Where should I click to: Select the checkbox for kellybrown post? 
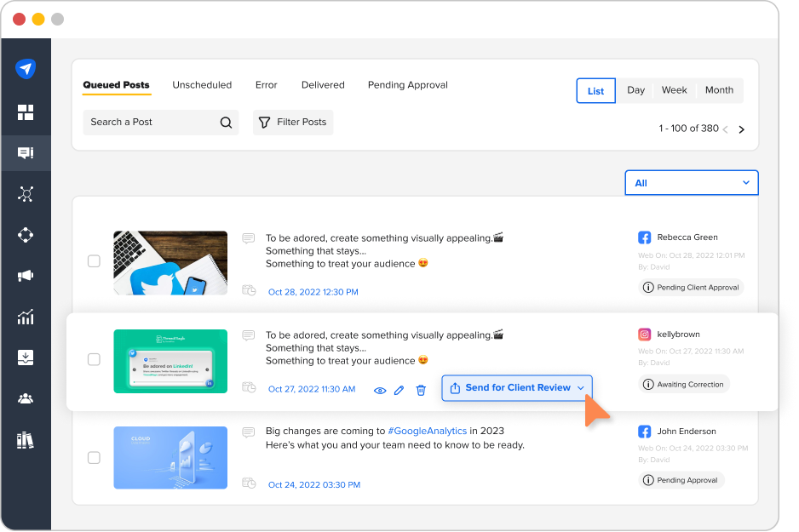pyautogui.click(x=94, y=360)
